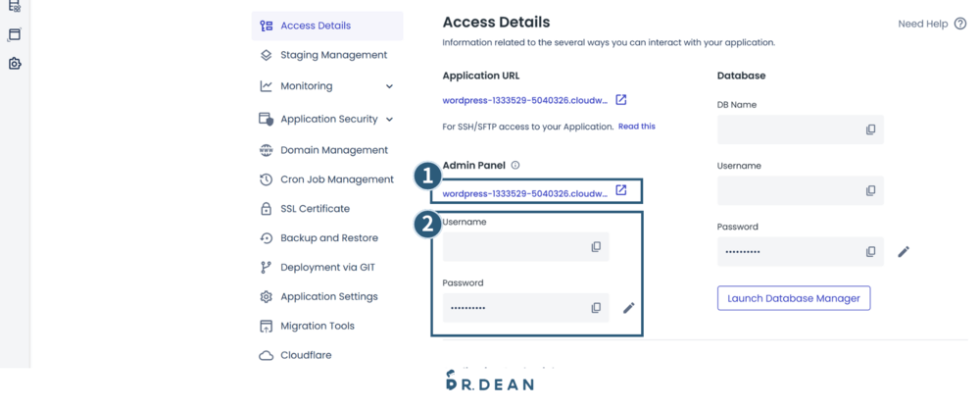980x409 pixels.
Task: Copy the database password
Action: pos(870,252)
